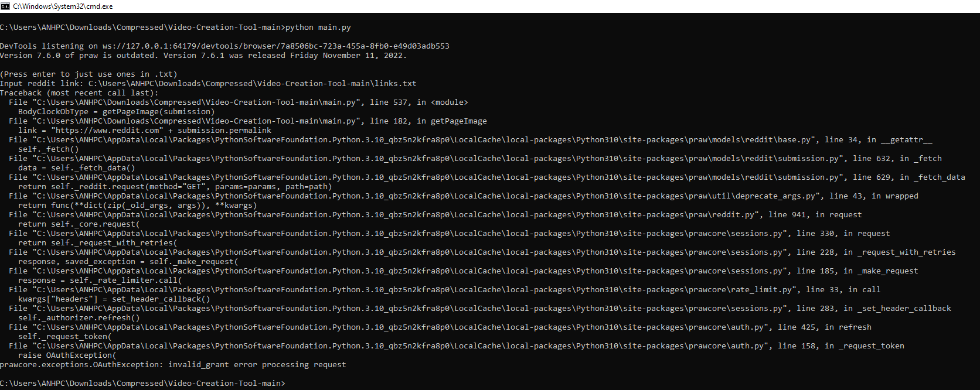Click 'response = self._rate_limiter.call(' code line
The image size is (980, 390).
click(x=100, y=280)
